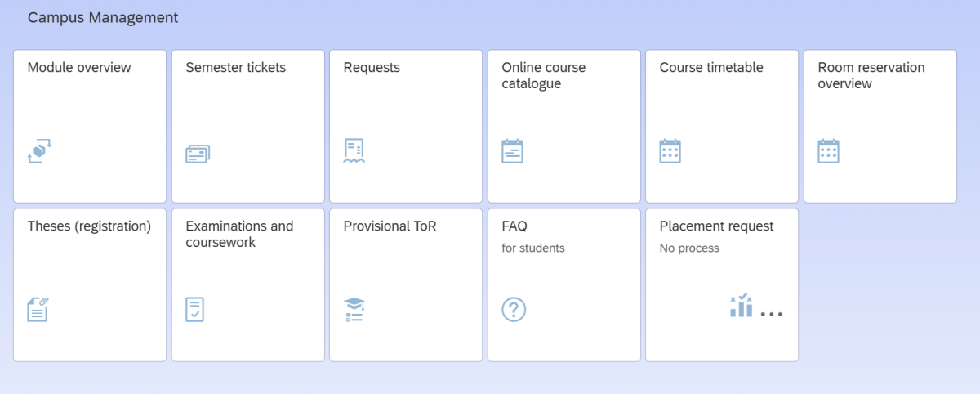
Task: Click the 'for students' FAQ subtitle
Action: coord(533,248)
